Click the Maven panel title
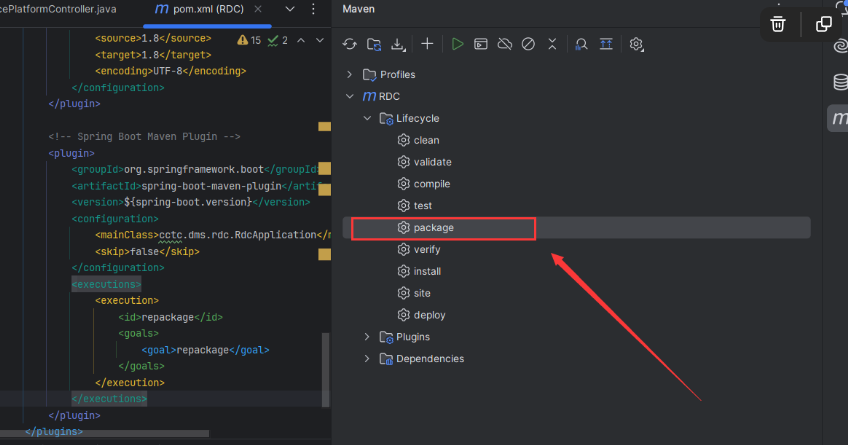This screenshot has height=445, width=848. 359,9
